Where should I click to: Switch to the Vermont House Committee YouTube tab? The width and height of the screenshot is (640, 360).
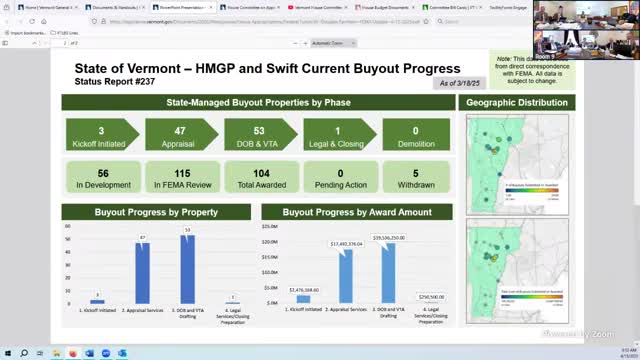click(x=317, y=7)
